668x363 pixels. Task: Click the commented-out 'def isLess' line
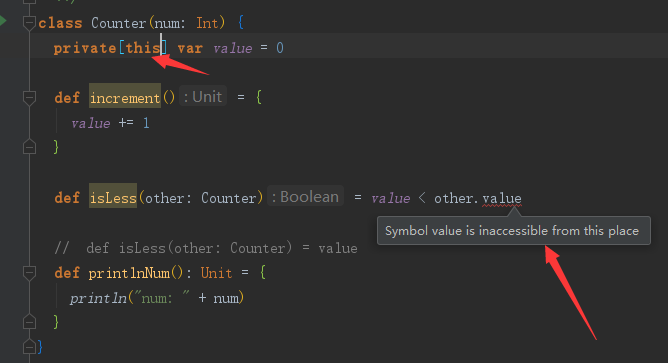(x=206, y=248)
